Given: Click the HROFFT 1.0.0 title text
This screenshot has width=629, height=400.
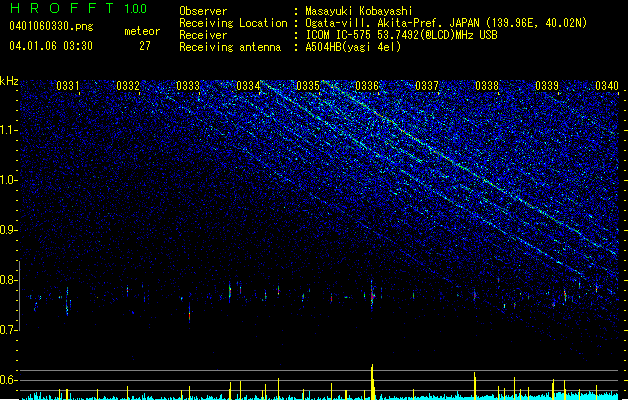Looking at the screenshot, I should (78, 8).
